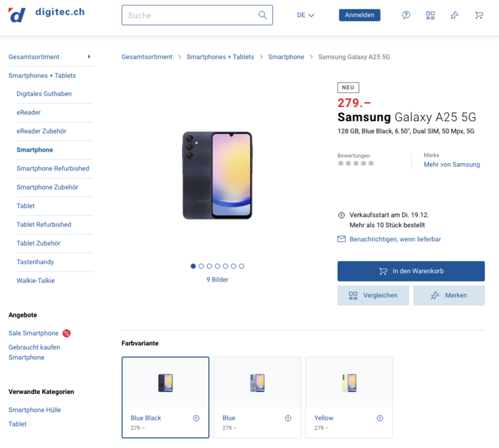The width and height of the screenshot is (499, 448).
Task: Click the search magnifier icon
Action: [262, 15]
